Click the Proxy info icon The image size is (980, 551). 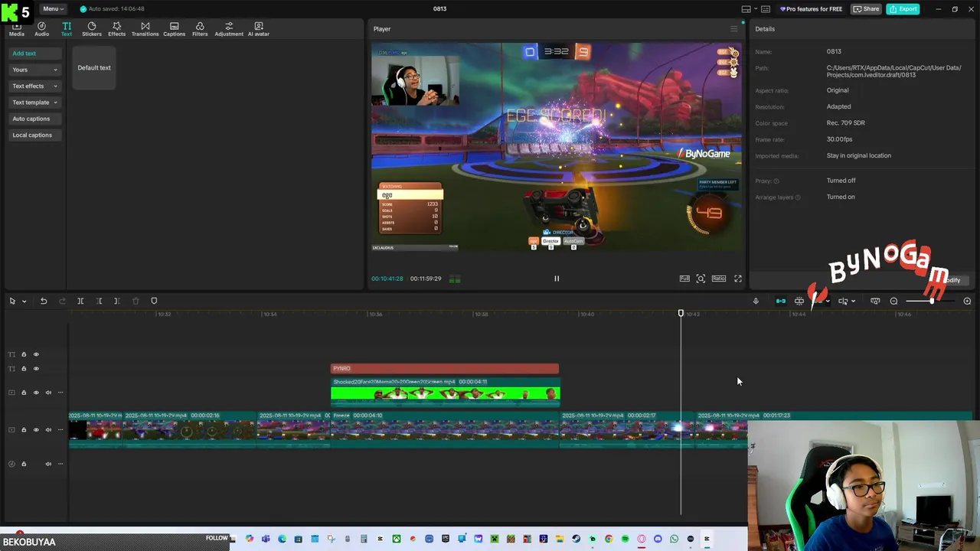(776, 181)
